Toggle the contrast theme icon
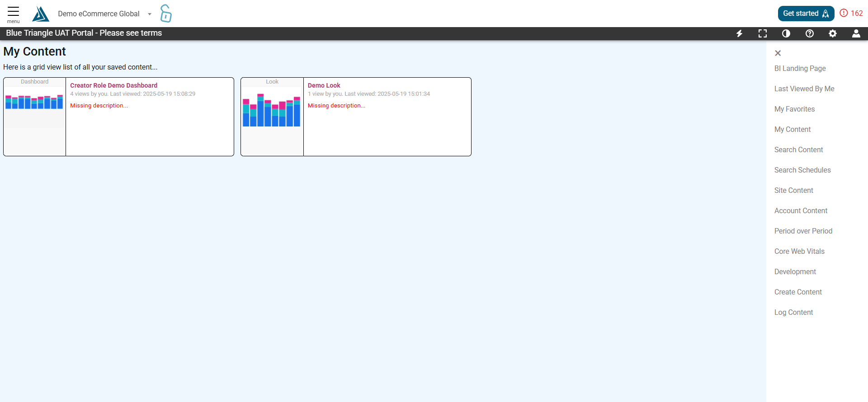The width and height of the screenshot is (868, 402). click(786, 33)
